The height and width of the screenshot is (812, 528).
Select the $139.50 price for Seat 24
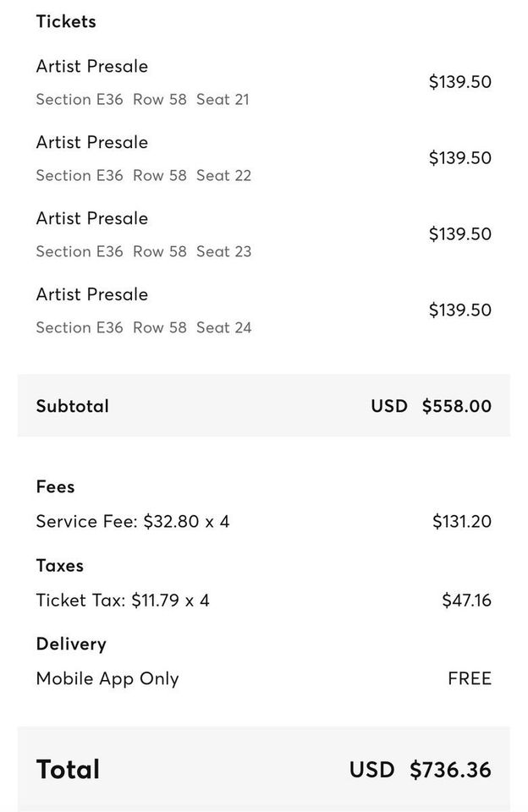(460, 310)
